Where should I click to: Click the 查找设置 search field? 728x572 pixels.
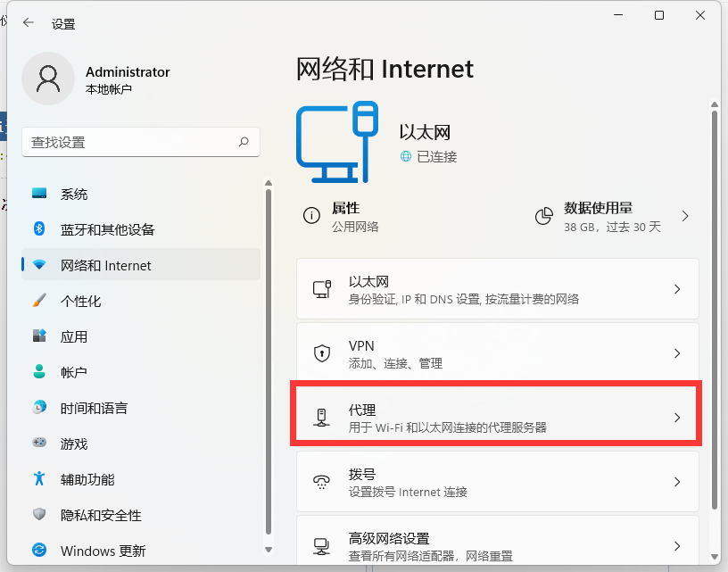pyautogui.click(x=141, y=142)
